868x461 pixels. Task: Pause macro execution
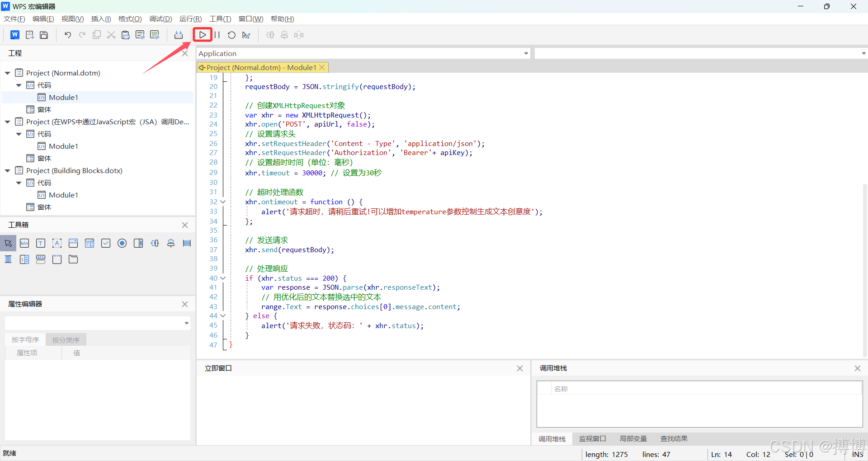217,35
